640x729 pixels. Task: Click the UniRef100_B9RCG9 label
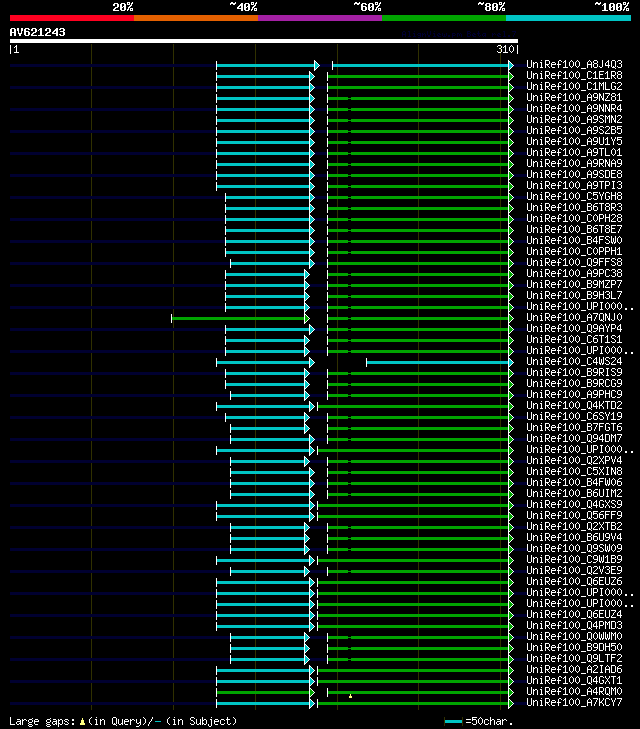(574, 384)
